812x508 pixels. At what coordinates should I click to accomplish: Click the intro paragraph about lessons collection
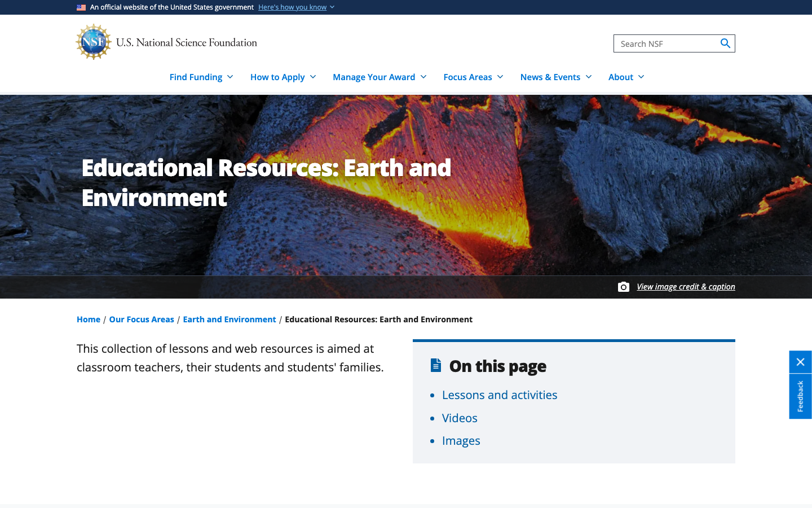click(230, 358)
